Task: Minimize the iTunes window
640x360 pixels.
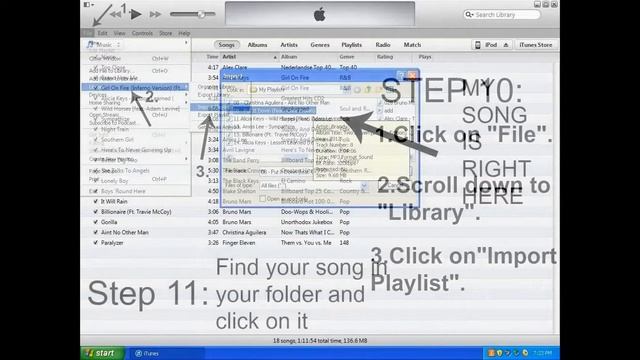Action: coord(537,4)
